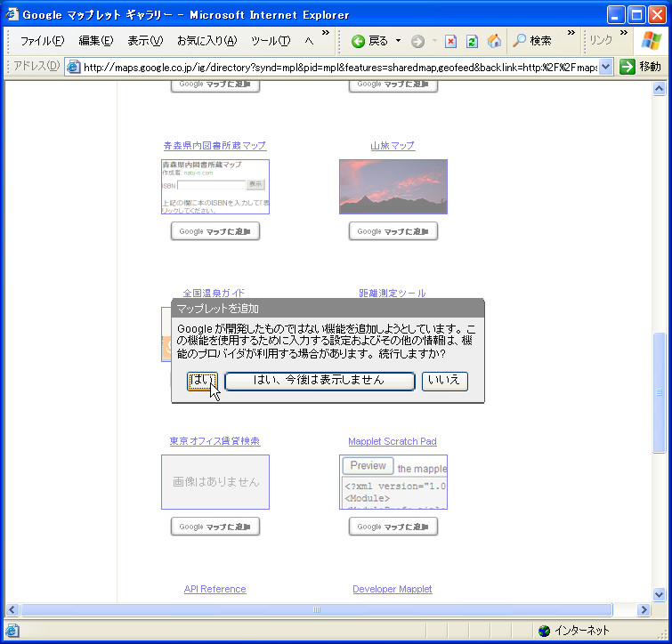Click the API Reference link
Viewport: 672px width, 644px height.
tap(215, 589)
